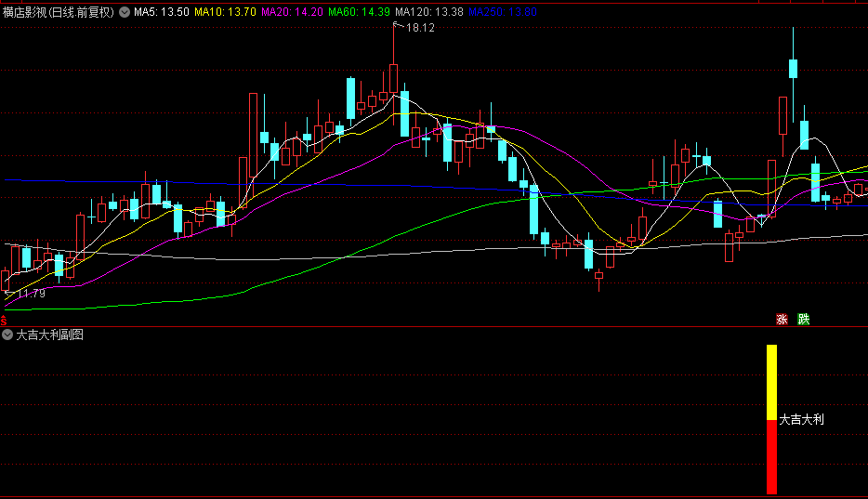The width and height of the screenshot is (868, 499).
Task: Select the MA20: 14.20 label
Action: [293, 12]
